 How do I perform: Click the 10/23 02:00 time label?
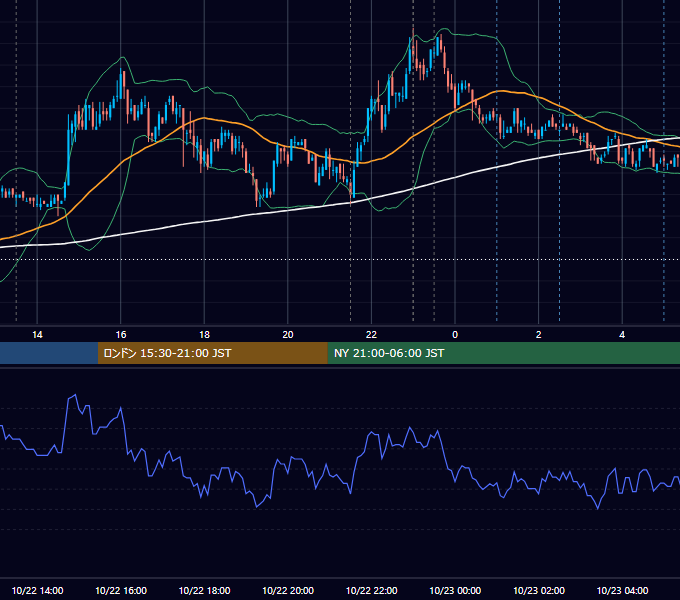coord(539,590)
